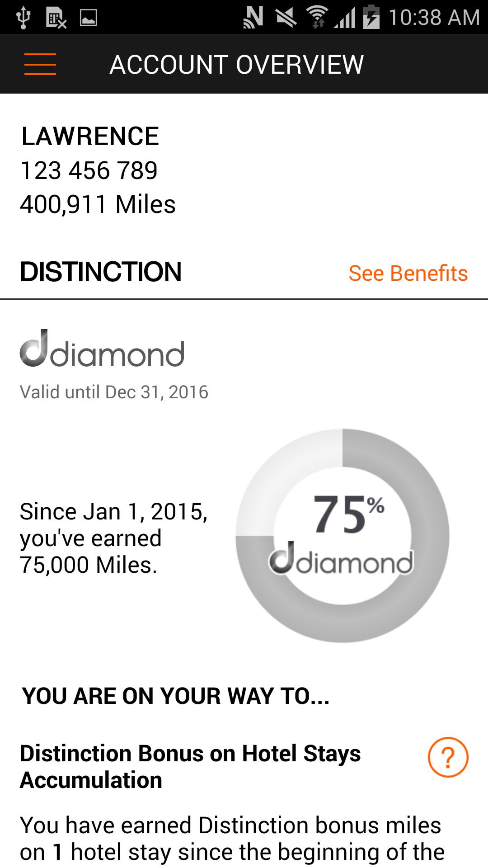
Task: Tap the battery charging icon
Action: click(x=371, y=18)
